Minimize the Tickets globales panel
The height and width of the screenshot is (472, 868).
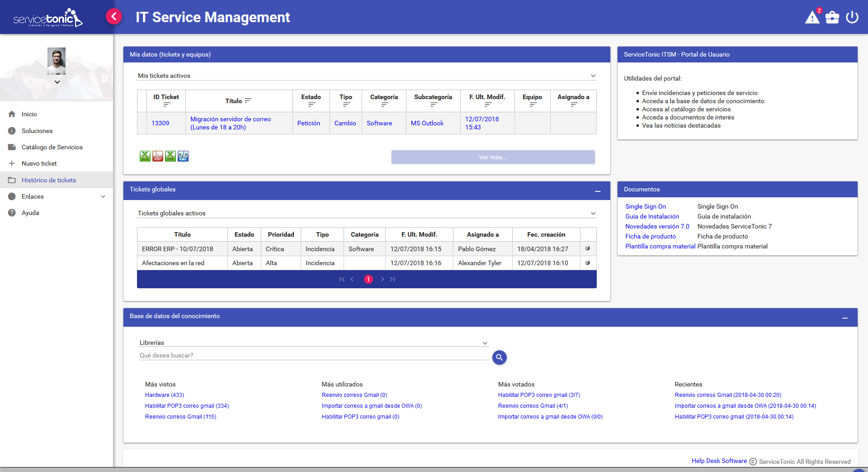click(x=598, y=191)
